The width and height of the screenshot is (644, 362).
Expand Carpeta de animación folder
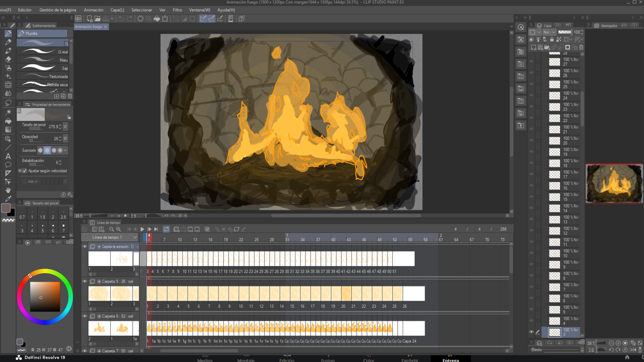pyautogui.click(x=99, y=247)
